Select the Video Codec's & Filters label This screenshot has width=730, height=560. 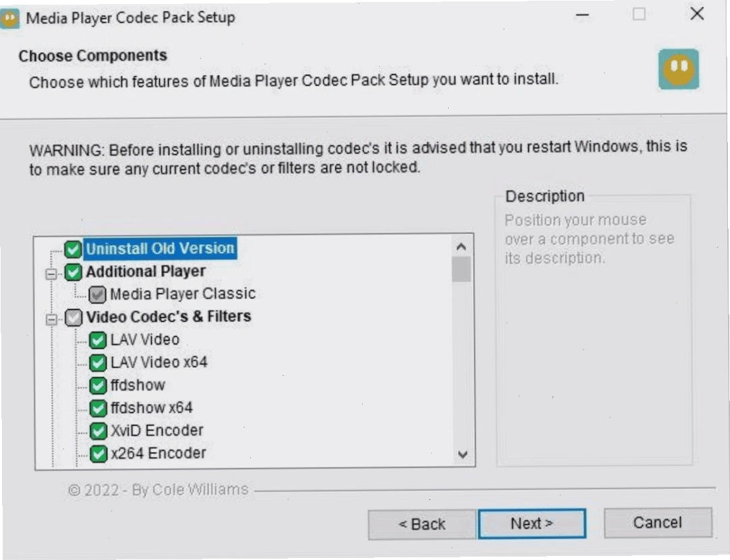pos(169,316)
